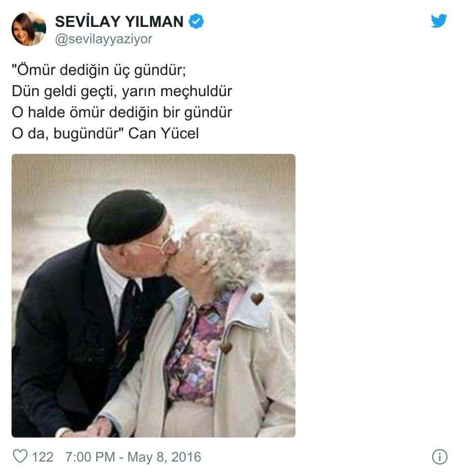Click the 122 likes count
460x476 pixels.
(42, 457)
